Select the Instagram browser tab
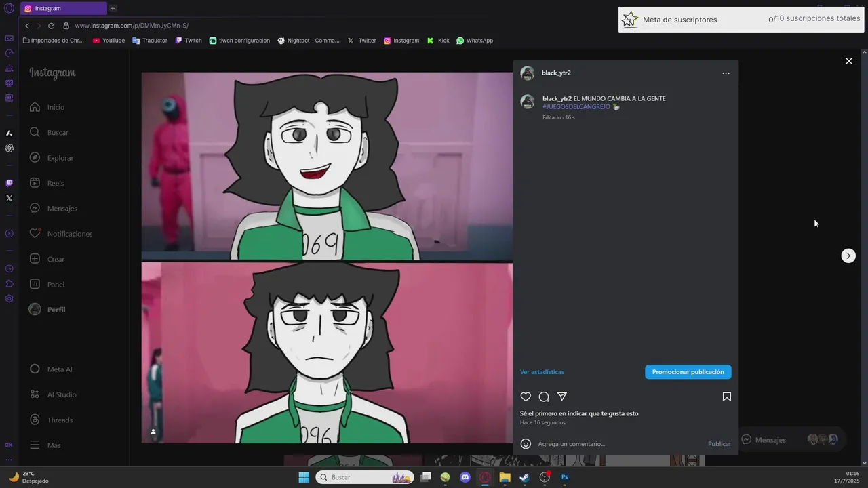 tap(63, 8)
